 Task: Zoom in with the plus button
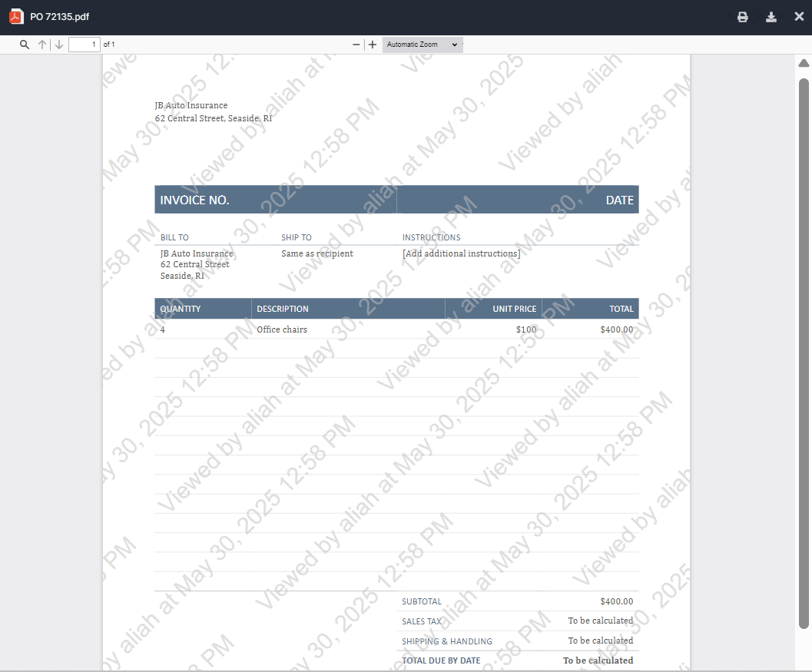tap(373, 45)
